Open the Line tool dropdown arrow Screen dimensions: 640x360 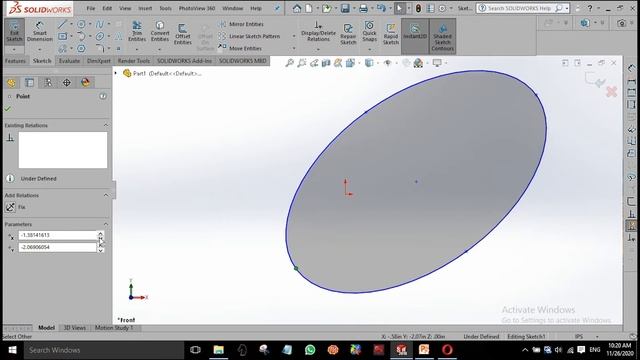coord(71,24)
